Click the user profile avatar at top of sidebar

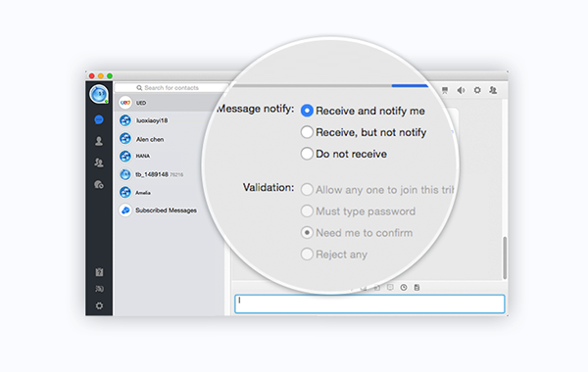[99, 94]
